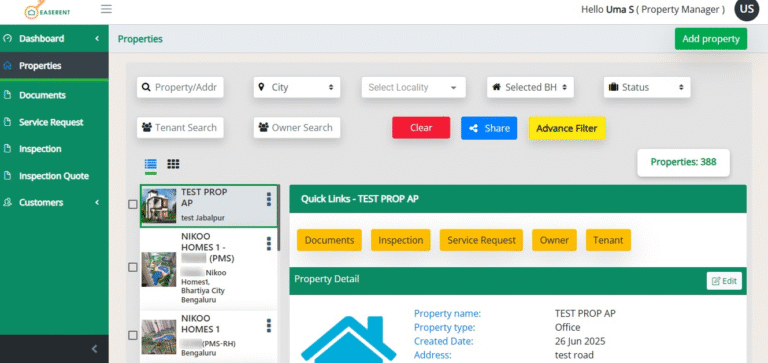Screen dimensions: 768x363
Task: Click the Easerent logo
Action: click(x=47, y=10)
